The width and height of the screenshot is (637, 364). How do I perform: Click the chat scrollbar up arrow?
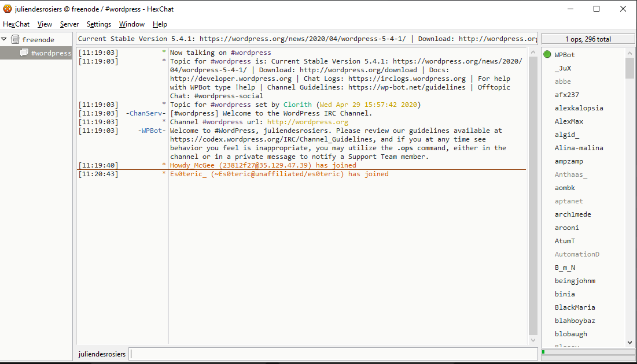point(533,53)
